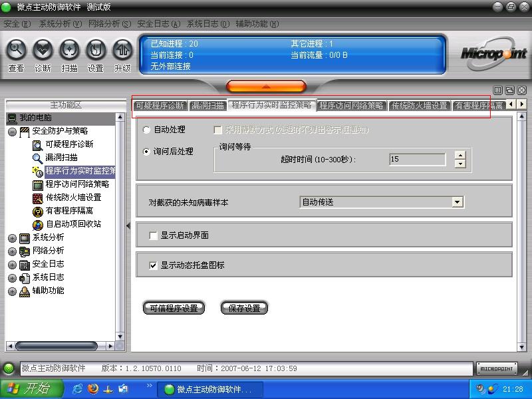Image resolution: width=532 pixels, height=399 pixels.
Task: Select 我的电脑 in the tree
Action: pos(35,118)
